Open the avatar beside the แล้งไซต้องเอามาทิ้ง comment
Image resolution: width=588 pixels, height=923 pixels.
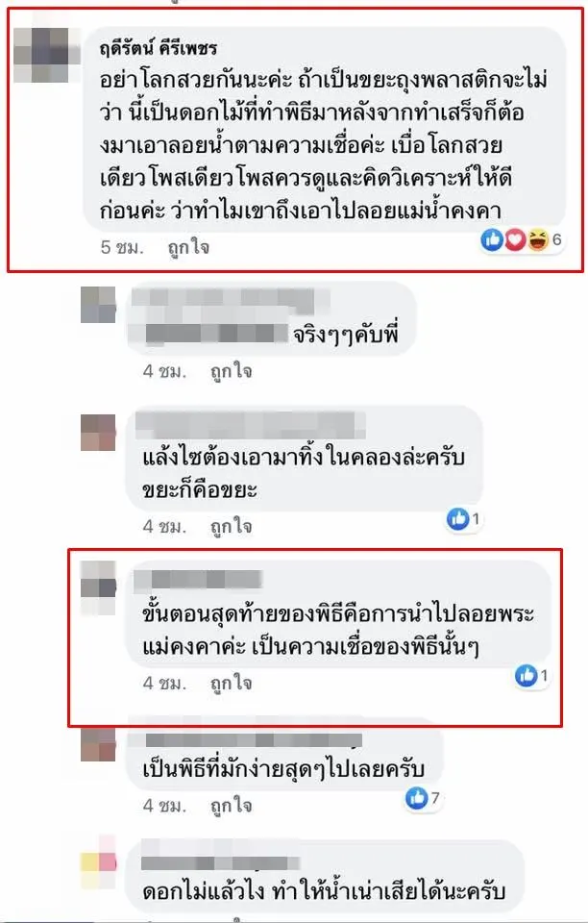[x=98, y=433]
